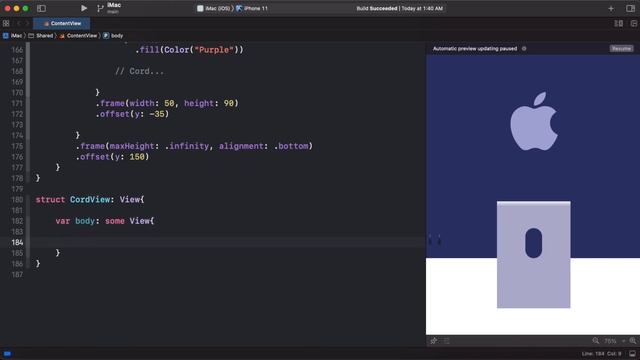Click iMac project title in toolbar

coord(114,5)
